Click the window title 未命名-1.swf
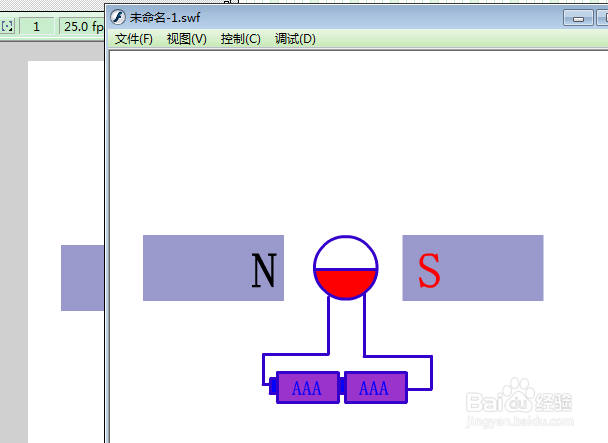 165,17
